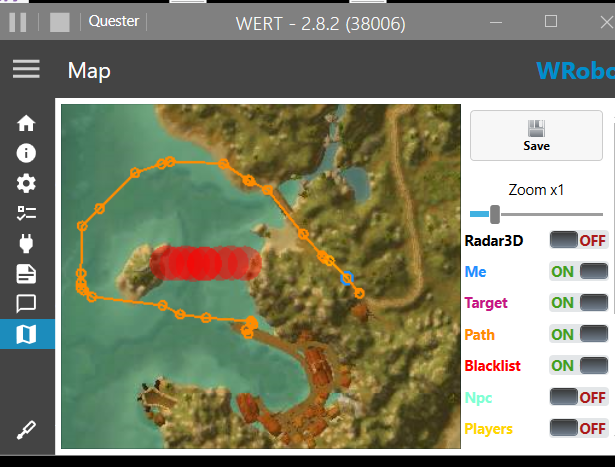Open the chat bubble sidebar icon
Image resolution: width=615 pixels, height=467 pixels.
(x=26, y=303)
